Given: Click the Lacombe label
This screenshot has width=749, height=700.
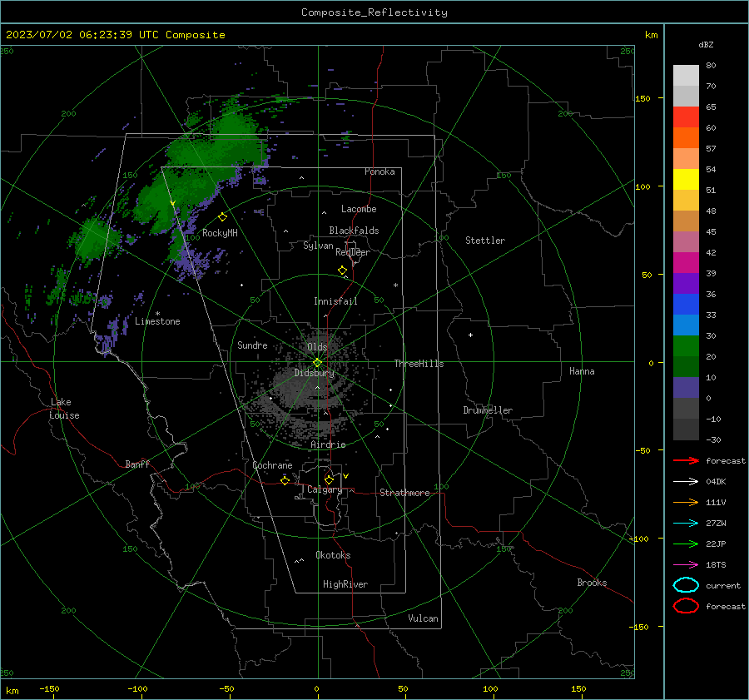Looking at the screenshot, I should (x=359, y=209).
